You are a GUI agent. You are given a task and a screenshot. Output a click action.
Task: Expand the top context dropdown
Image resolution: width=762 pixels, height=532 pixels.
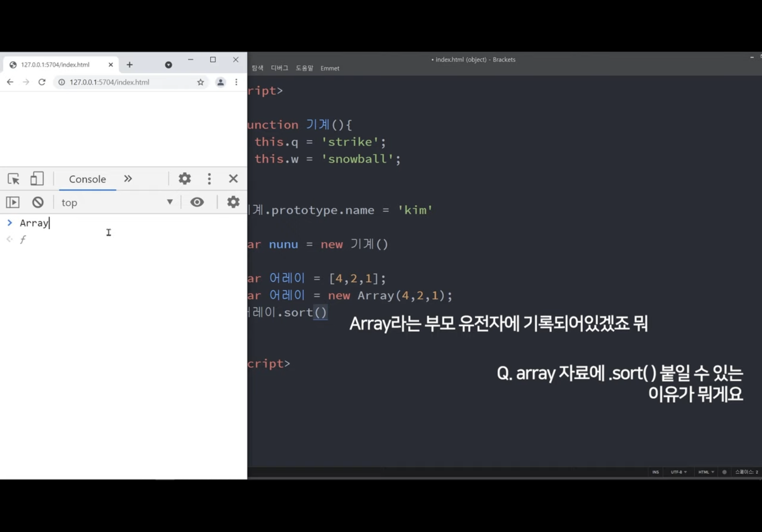(x=117, y=202)
